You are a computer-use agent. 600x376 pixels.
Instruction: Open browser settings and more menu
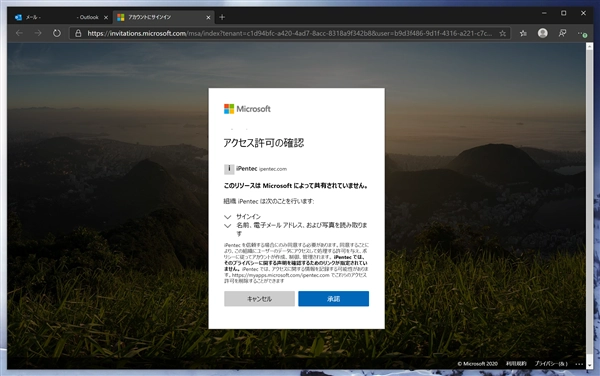click(x=582, y=33)
